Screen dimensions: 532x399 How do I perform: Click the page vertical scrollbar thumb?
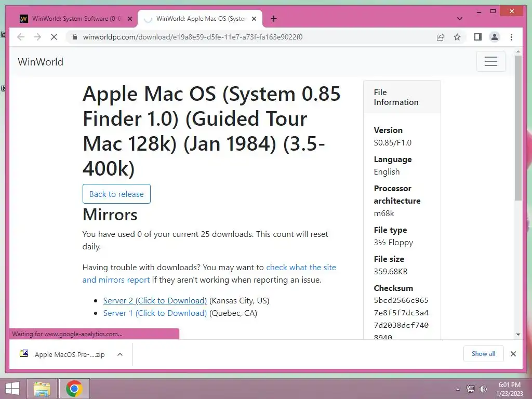[518, 128]
